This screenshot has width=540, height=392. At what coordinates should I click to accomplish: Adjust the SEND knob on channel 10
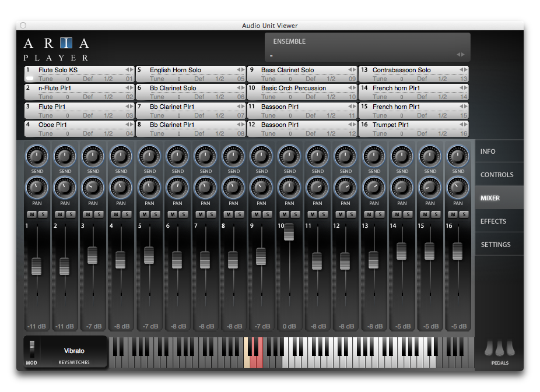pyautogui.click(x=289, y=156)
